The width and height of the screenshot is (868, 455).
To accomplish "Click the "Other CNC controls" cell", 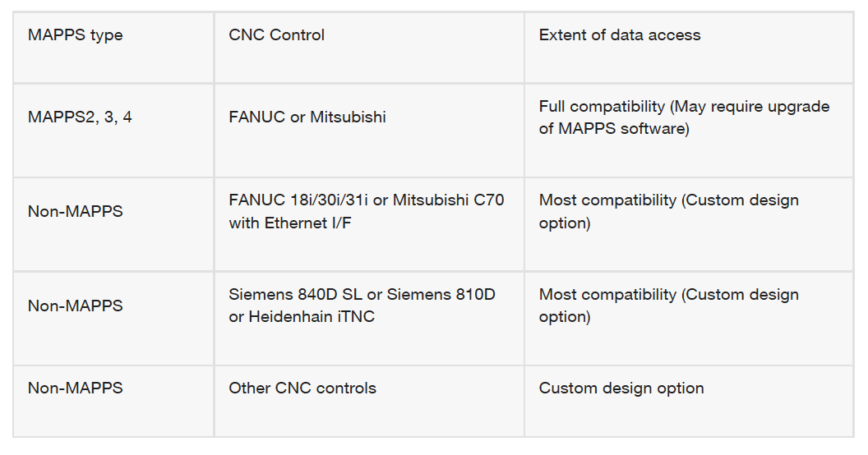I will [x=302, y=388].
